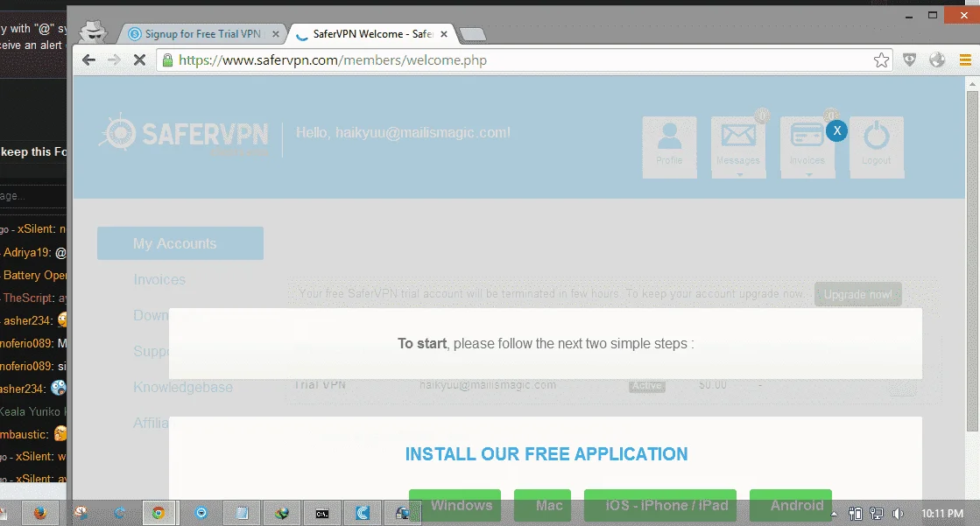Bookmark this page with the star icon
The image size is (980, 526).
pos(881,60)
